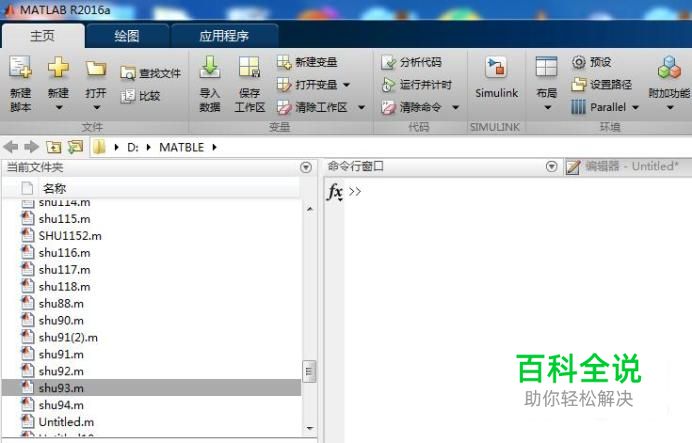692x443 pixels.
Task: Click Clear Workspace (清除工作区) icon
Action: [x=284, y=107]
